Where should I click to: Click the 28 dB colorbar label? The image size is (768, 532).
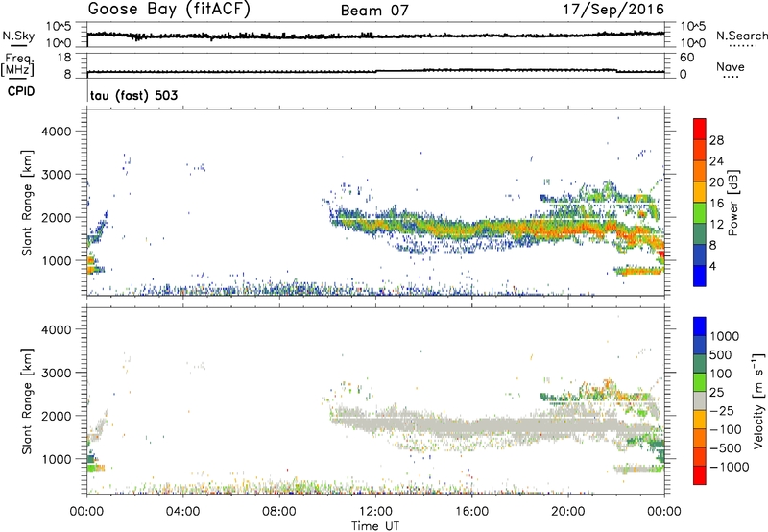pyautogui.click(x=716, y=140)
